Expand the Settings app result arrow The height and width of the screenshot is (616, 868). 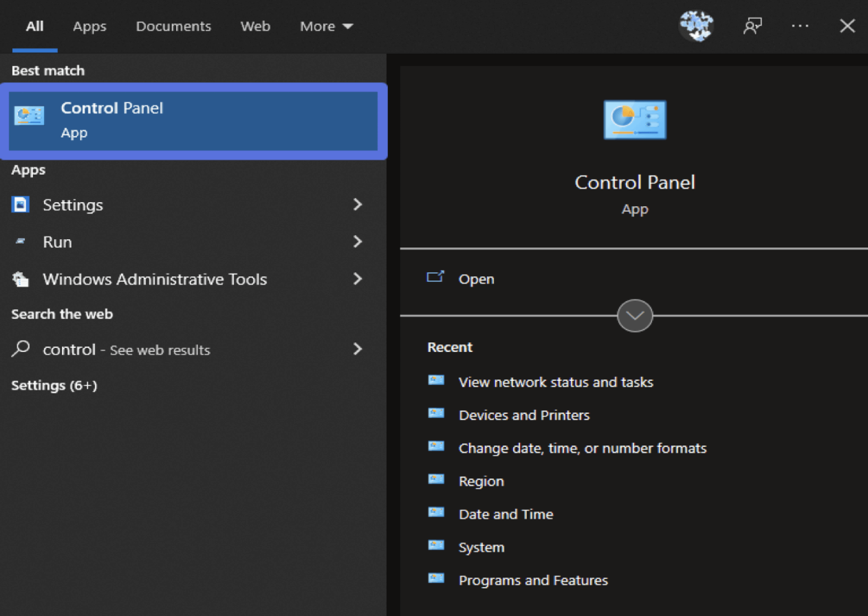(358, 204)
